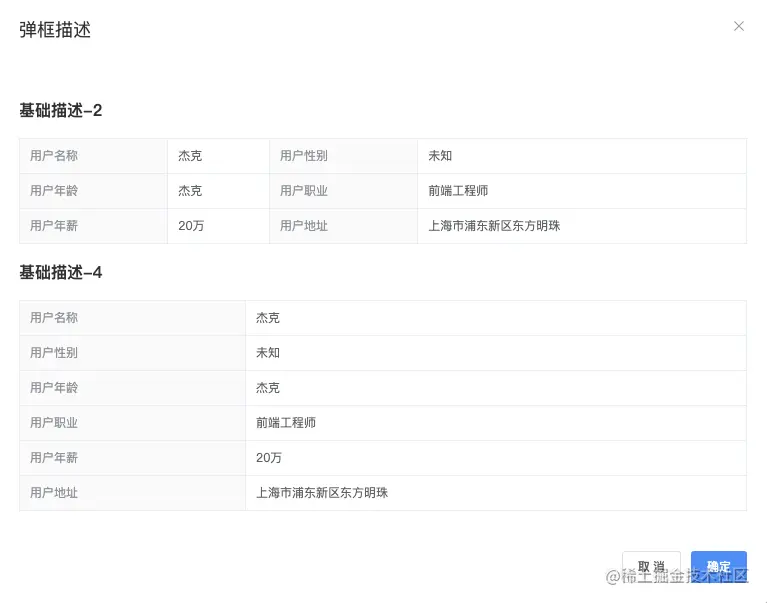767x603 pixels.
Task: Close the 弹框描述 dialog with the X icon
Action: click(739, 26)
